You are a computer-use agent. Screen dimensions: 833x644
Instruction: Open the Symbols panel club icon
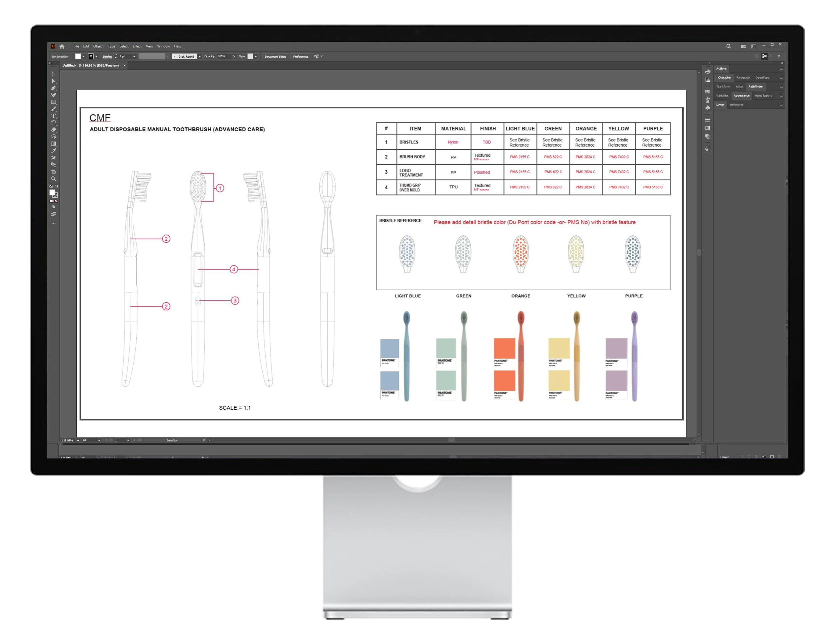coord(707,108)
